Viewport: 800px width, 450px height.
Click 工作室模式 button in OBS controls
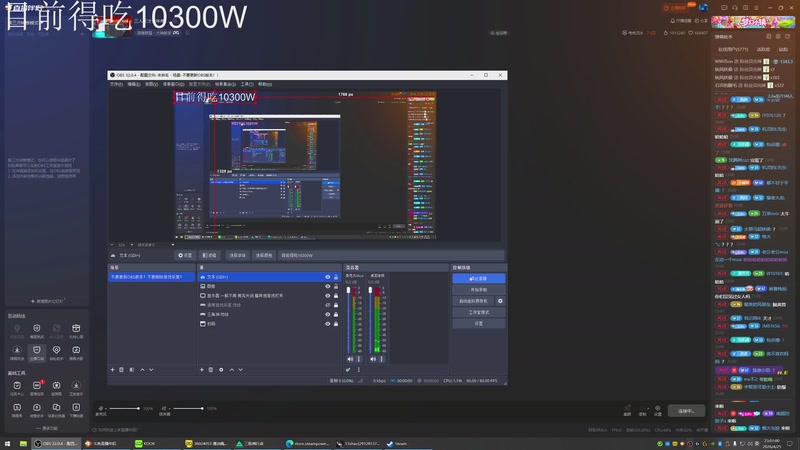(479, 312)
